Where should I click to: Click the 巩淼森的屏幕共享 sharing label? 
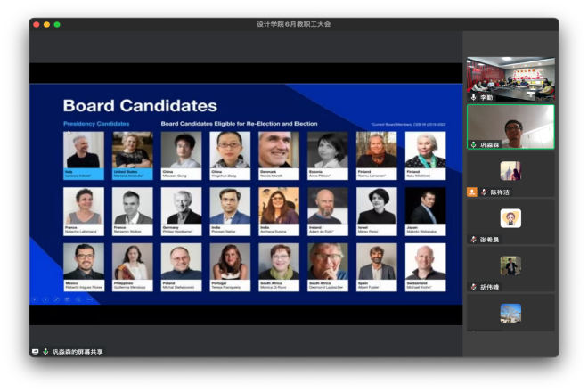coord(78,352)
